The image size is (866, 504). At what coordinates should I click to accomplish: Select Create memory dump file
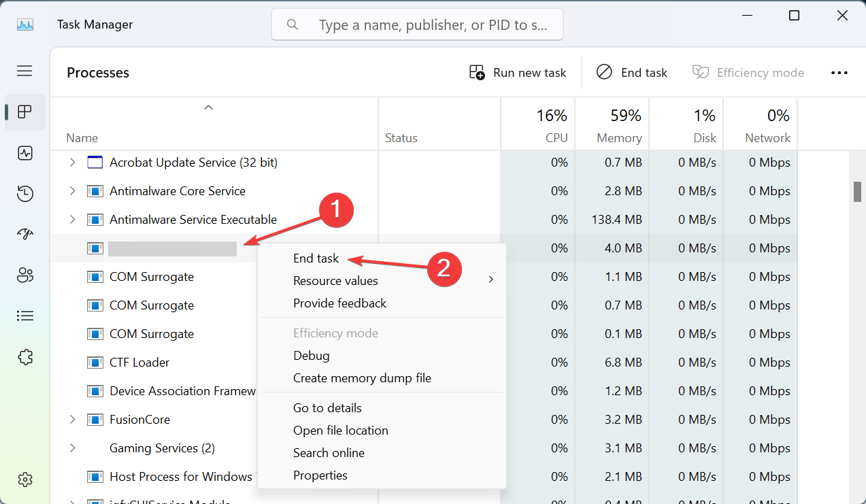pyautogui.click(x=362, y=378)
